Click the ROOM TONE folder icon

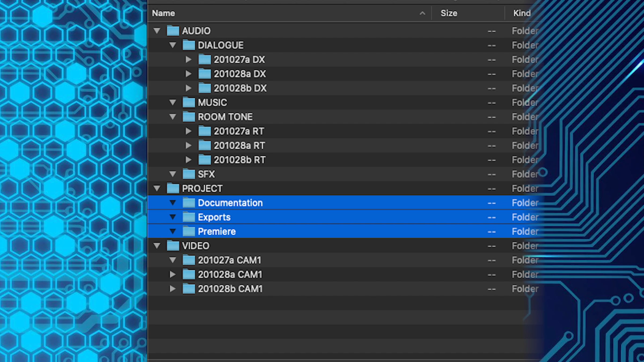pyautogui.click(x=189, y=117)
